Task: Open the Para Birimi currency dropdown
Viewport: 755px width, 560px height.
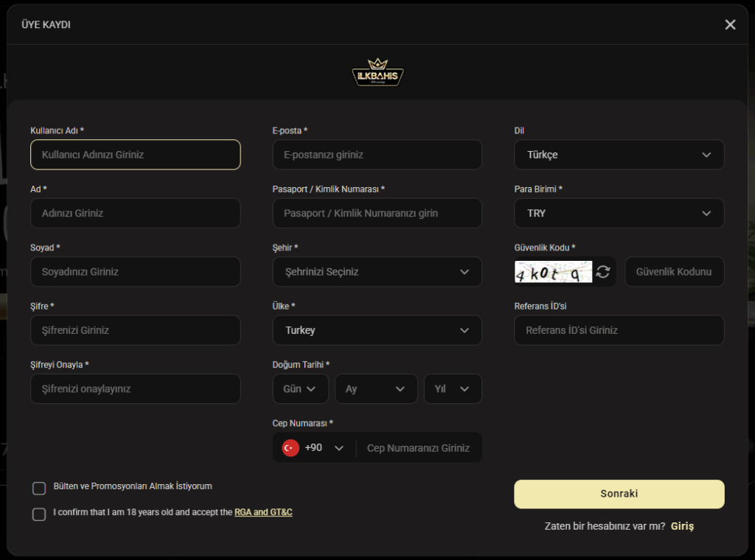Action: pos(619,213)
